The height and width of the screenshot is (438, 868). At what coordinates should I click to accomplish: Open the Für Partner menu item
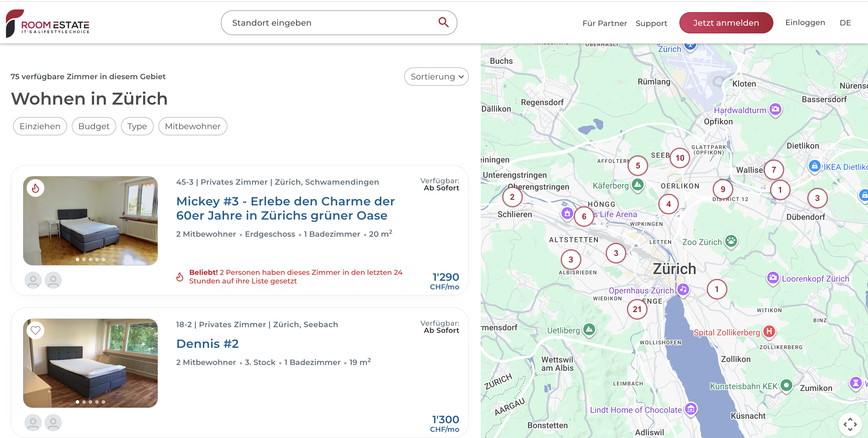click(605, 23)
